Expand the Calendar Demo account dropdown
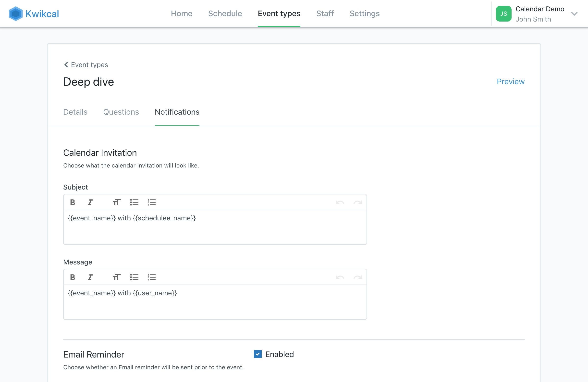 click(x=574, y=14)
